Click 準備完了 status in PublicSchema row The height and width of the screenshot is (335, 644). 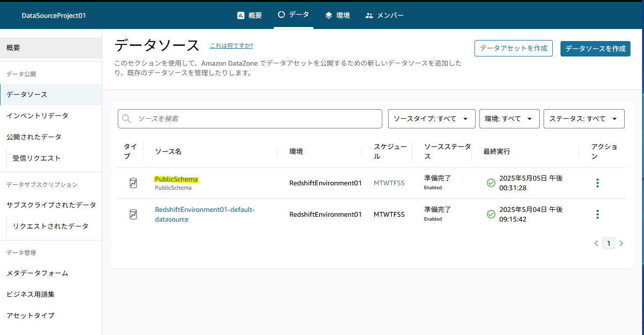pyautogui.click(x=437, y=179)
